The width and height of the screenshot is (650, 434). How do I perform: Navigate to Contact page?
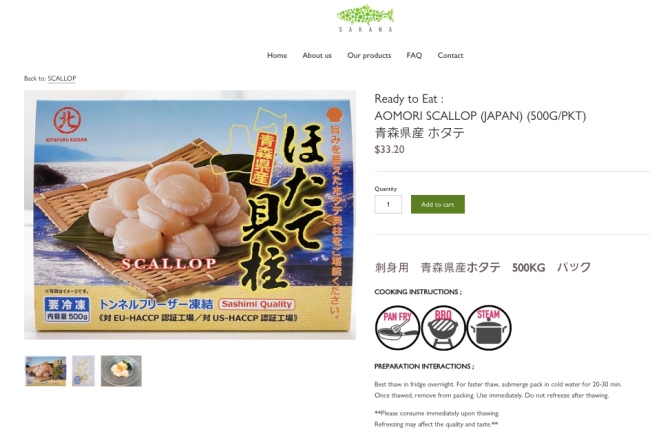click(451, 55)
